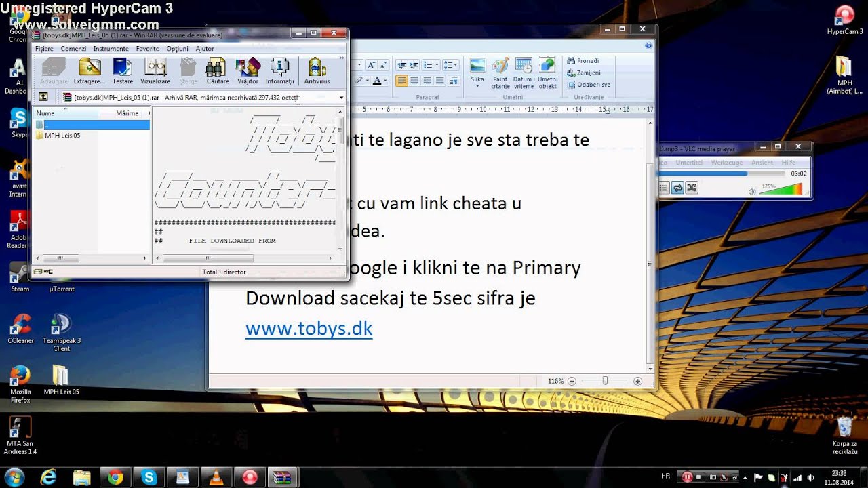Zoom in with WordPad plus button
The height and width of the screenshot is (488, 868).
[637, 382]
